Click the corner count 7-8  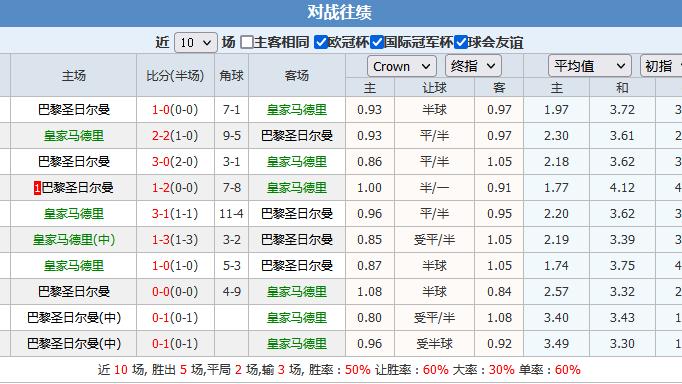click(x=231, y=188)
